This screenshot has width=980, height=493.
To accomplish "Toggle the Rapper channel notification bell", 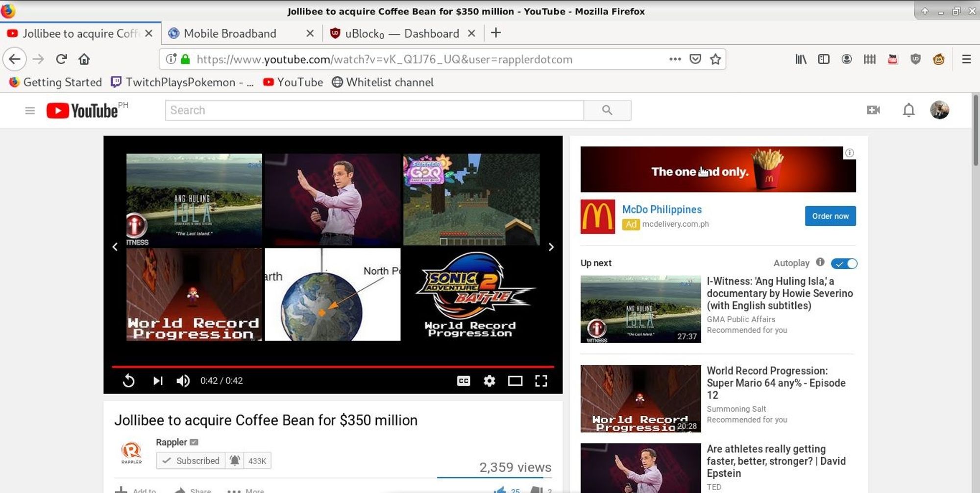I will click(235, 461).
